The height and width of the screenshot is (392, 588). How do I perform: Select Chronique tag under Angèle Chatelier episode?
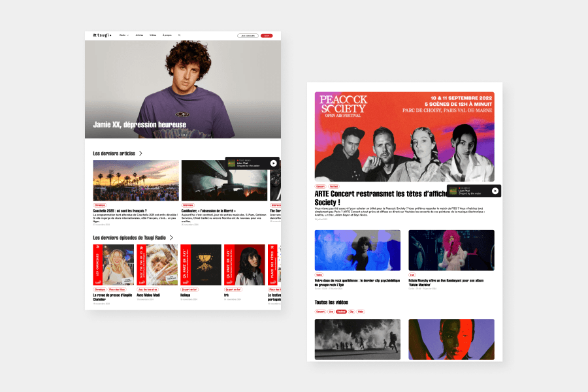(99, 289)
